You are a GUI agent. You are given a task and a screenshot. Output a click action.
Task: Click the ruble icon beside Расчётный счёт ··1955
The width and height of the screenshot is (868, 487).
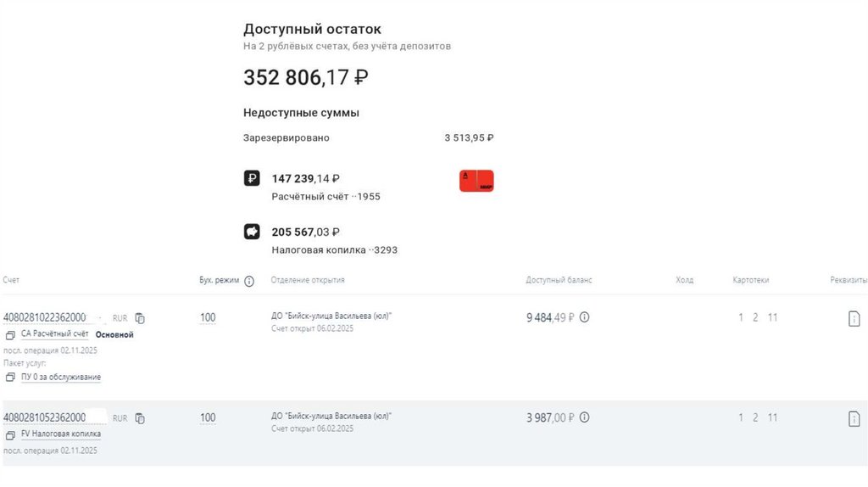tap(252, 178)
